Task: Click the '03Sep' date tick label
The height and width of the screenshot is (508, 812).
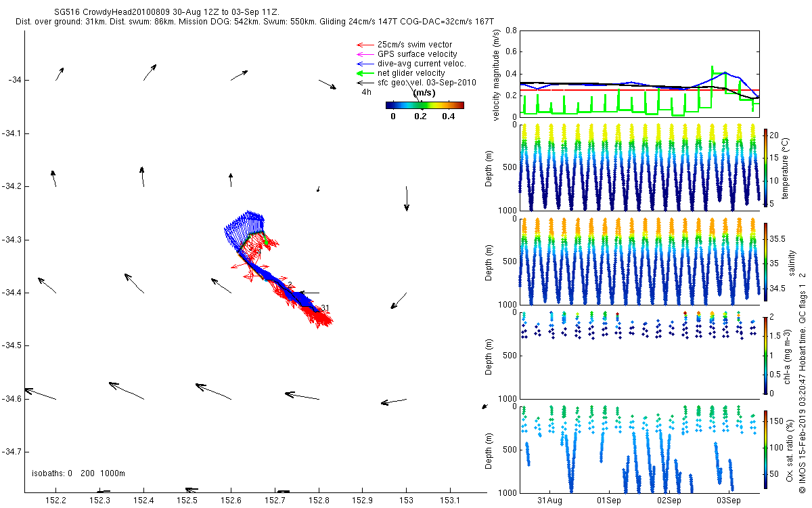Action: pos(729,501)
